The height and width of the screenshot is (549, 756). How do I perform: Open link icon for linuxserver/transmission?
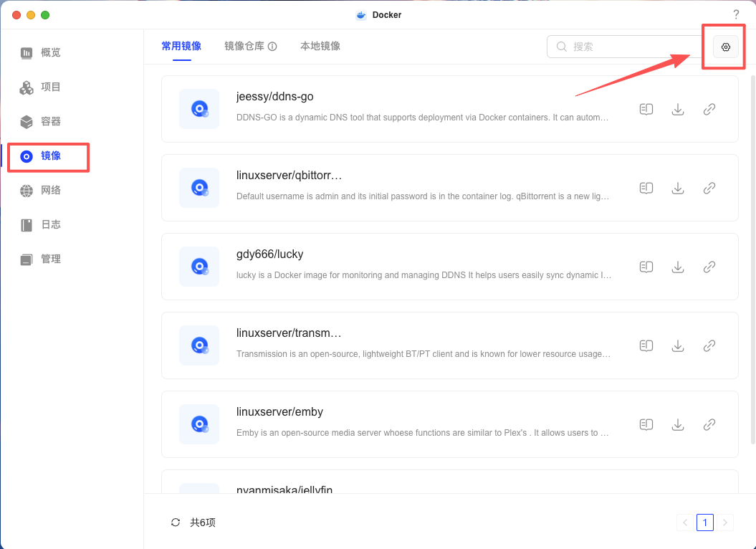click(709, 346)
